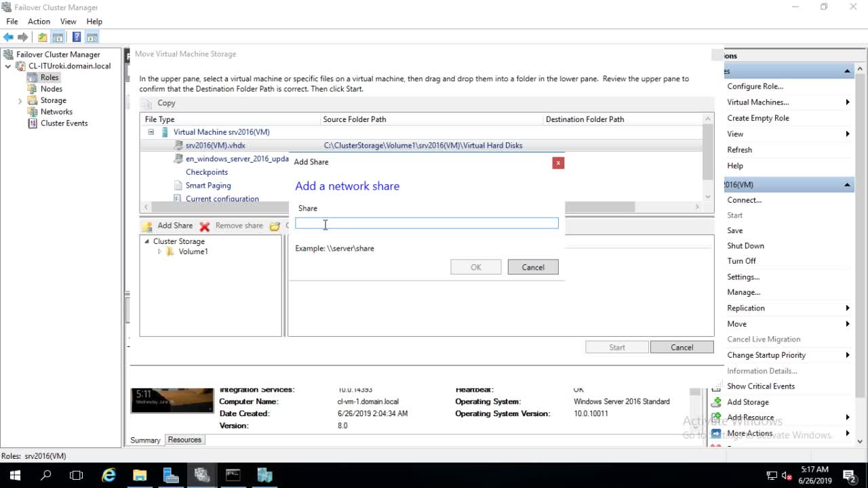Expand the Change Startup Priority submenu
This screenshot has height=488, width=868.
(848, 355)
